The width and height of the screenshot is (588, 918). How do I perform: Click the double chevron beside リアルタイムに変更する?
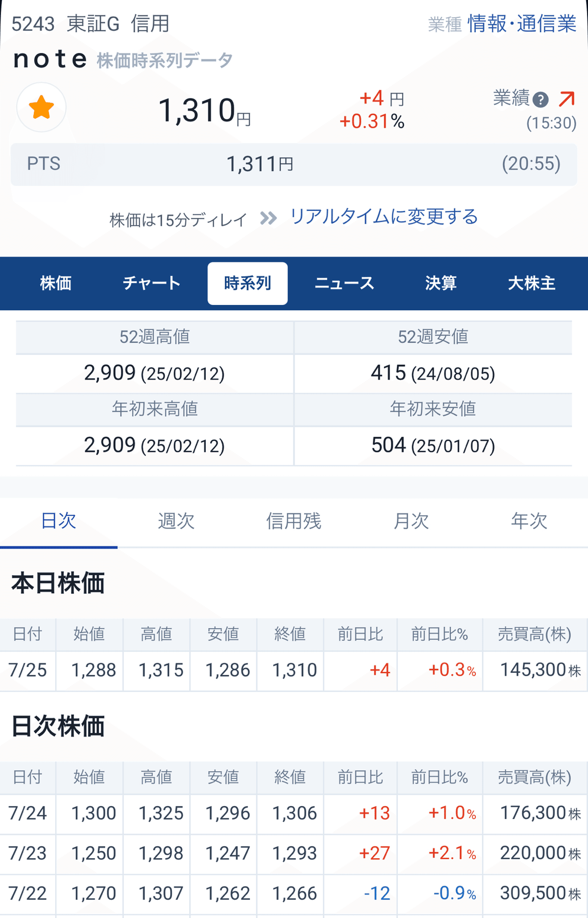267,217
